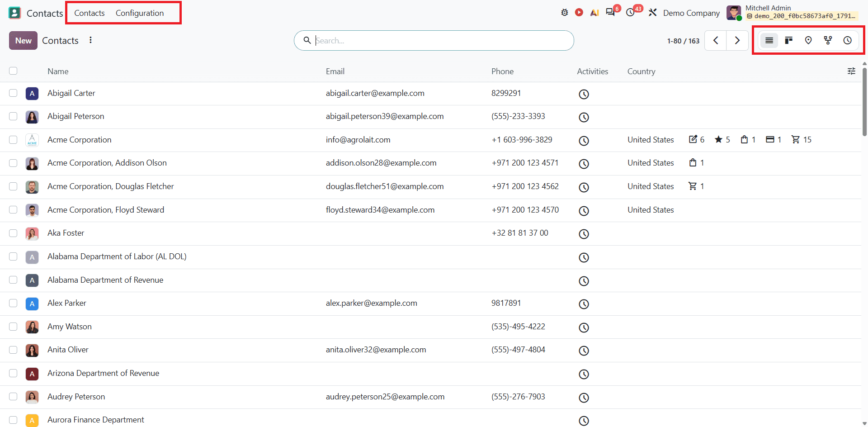Image resolution: width=868 pixels, height=427 pixels.
Task: Open Demo Company switcher
Action: 691,13
